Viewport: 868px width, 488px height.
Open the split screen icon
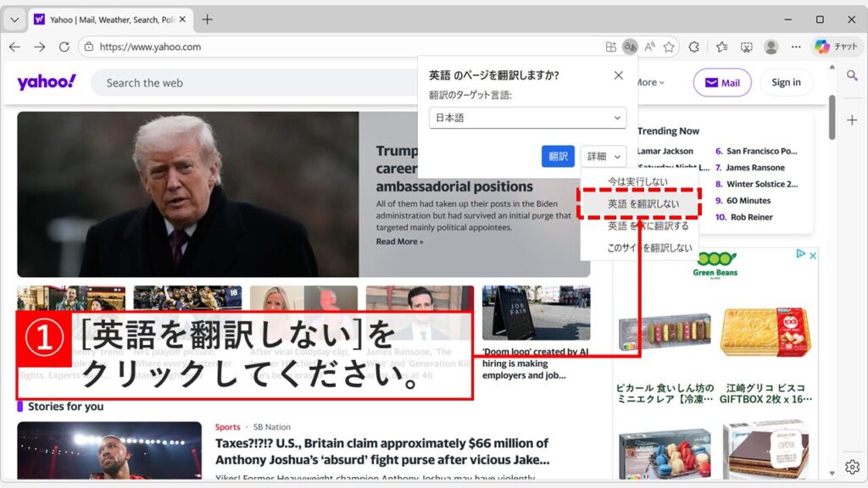click(612, 47)
